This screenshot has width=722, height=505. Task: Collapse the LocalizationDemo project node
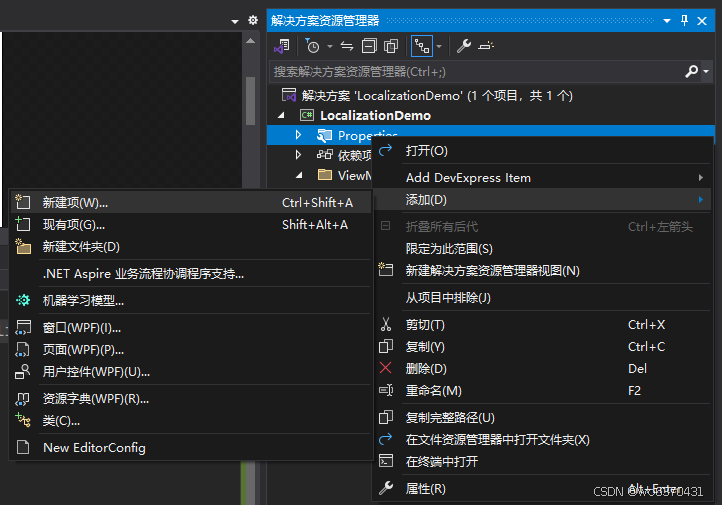pos(281,116)
